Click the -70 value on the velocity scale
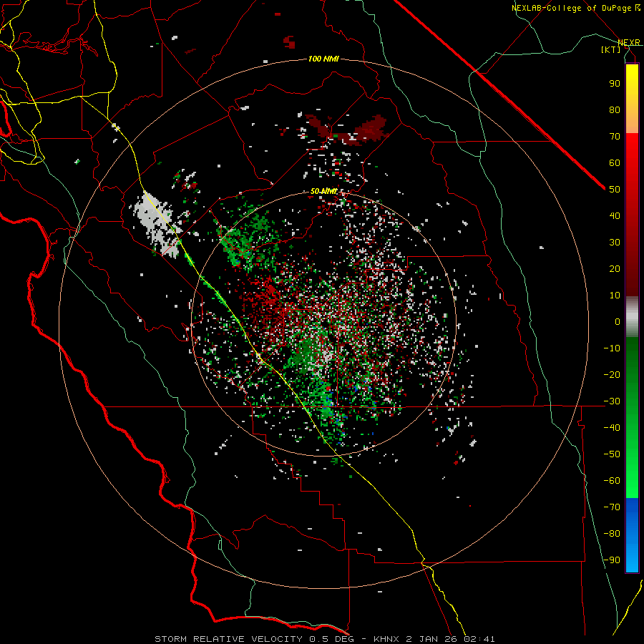The width and height of the screenshot is (644, 644). [612, 507]
